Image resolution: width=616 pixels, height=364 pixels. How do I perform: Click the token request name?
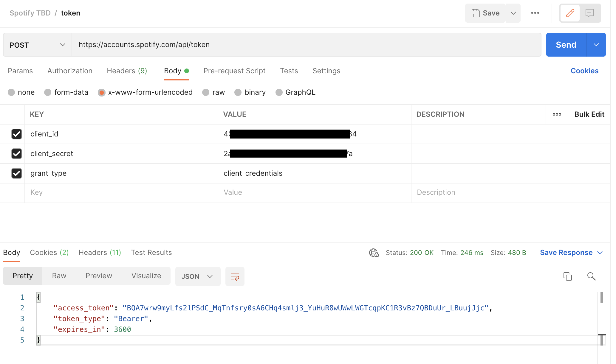[x=71, y=13]
